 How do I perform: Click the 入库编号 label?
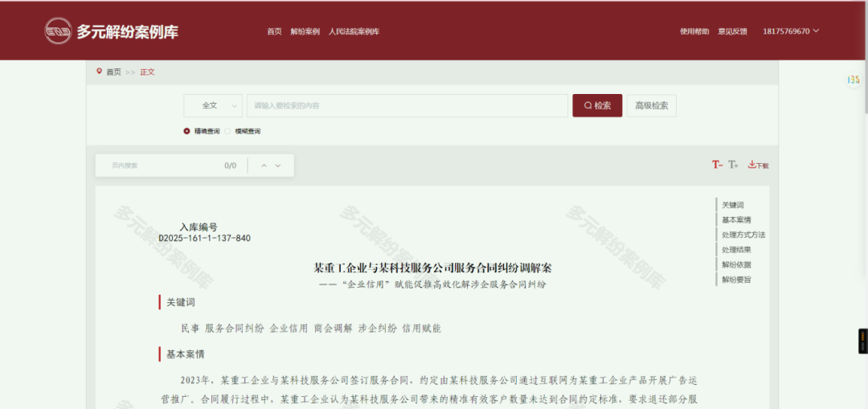[199, 227]
